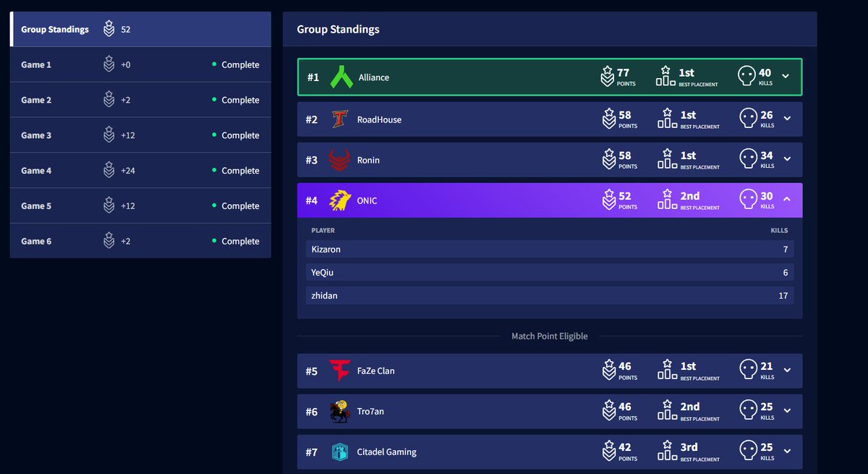Click the Alliance team logo
This screenshot has height=474, width=868.
tap(341, 77)
